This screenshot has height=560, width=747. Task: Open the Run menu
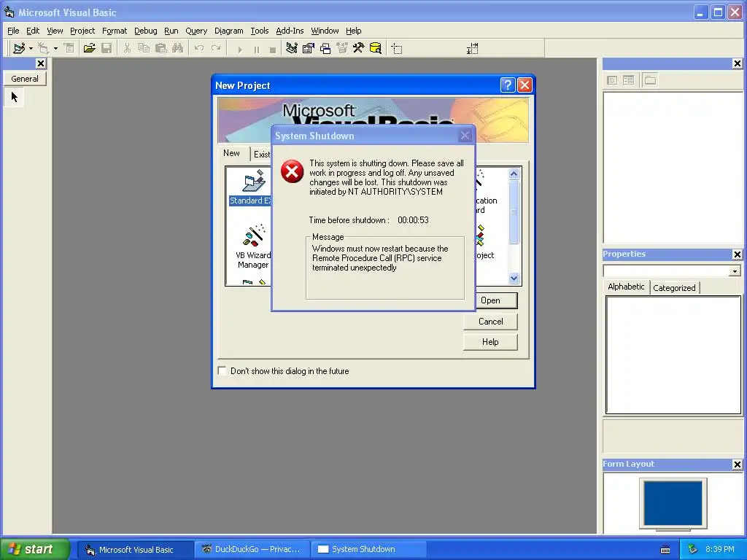171,31
